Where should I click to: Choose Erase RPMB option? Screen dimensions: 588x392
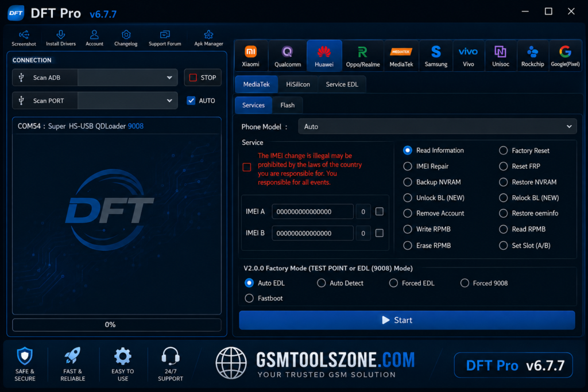tap(408, 246)
